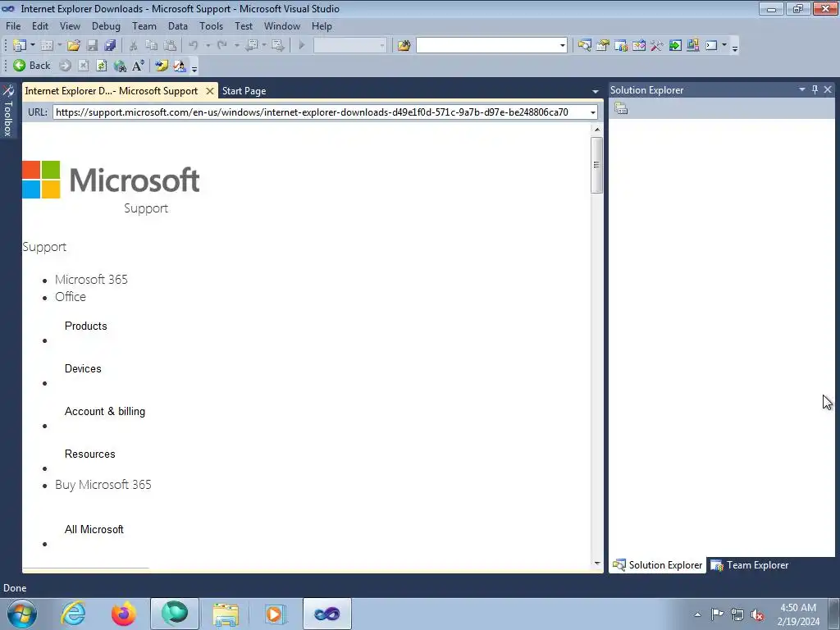Open the Toolbox crossed-tools toolbar icon
840x630 pixels.
click(x=657, y=46)
